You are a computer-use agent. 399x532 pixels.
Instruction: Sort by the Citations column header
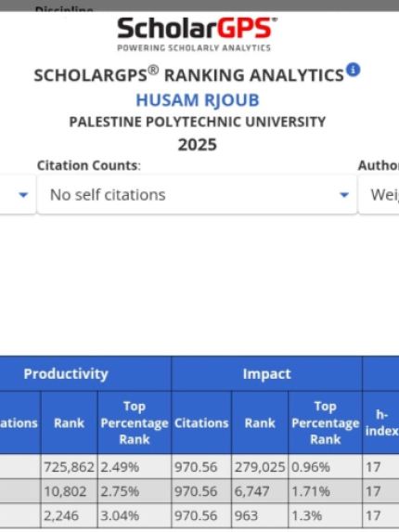click(201, 422)
